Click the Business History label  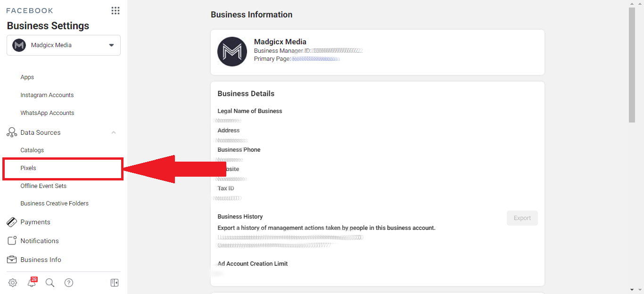pyautogui.click(x=240, y=217)
